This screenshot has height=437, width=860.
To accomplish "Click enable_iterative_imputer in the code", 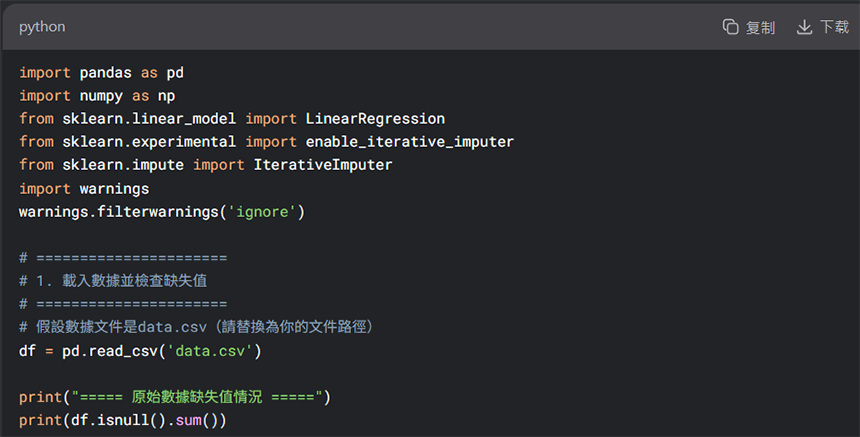I will [410, 142].
